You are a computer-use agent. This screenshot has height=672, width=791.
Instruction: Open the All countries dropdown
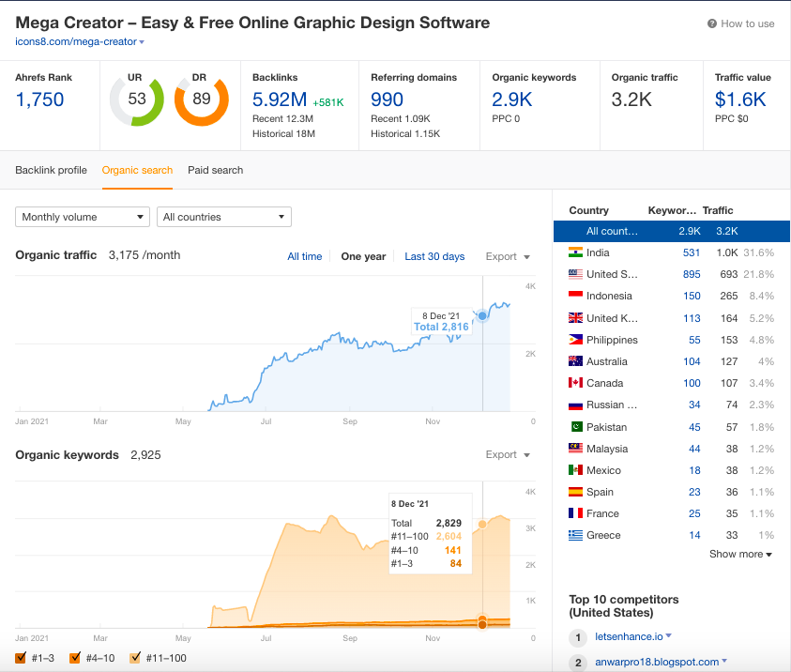(x=224, y=217)
